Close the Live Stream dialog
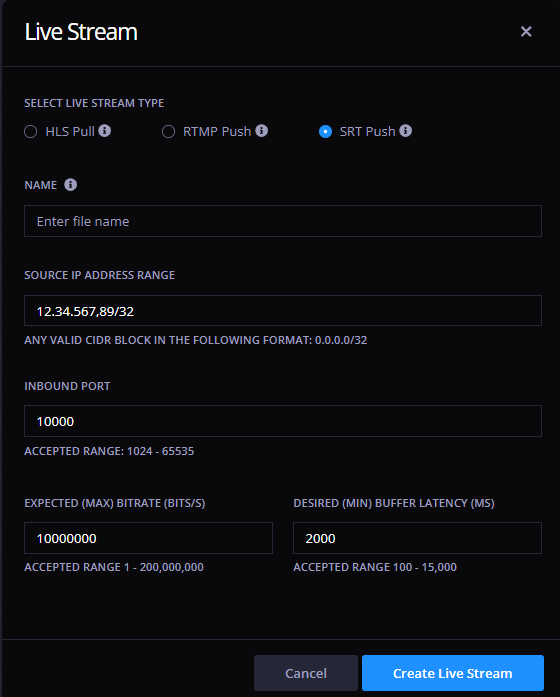The width and height of the screenshot is (560, 697). [x=526, y=32]
